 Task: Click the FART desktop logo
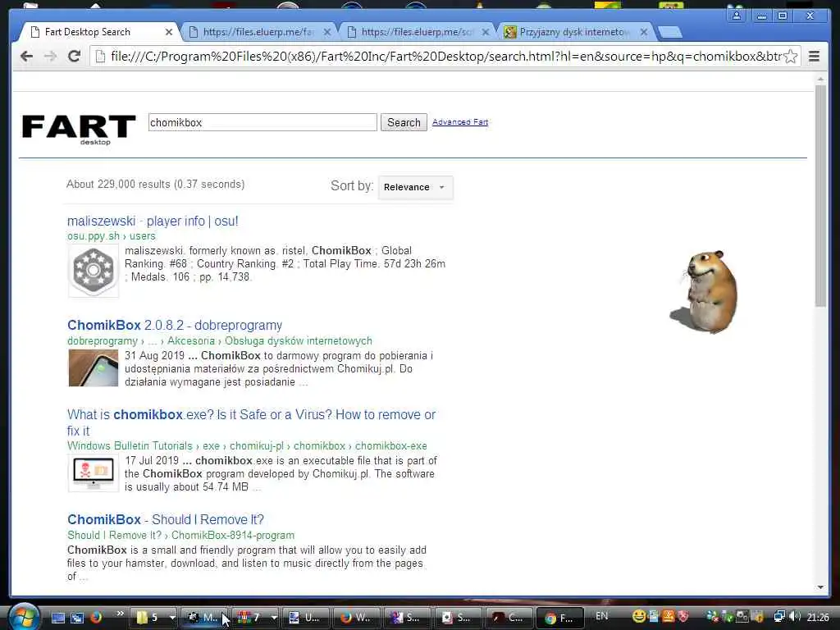point(79,129)
